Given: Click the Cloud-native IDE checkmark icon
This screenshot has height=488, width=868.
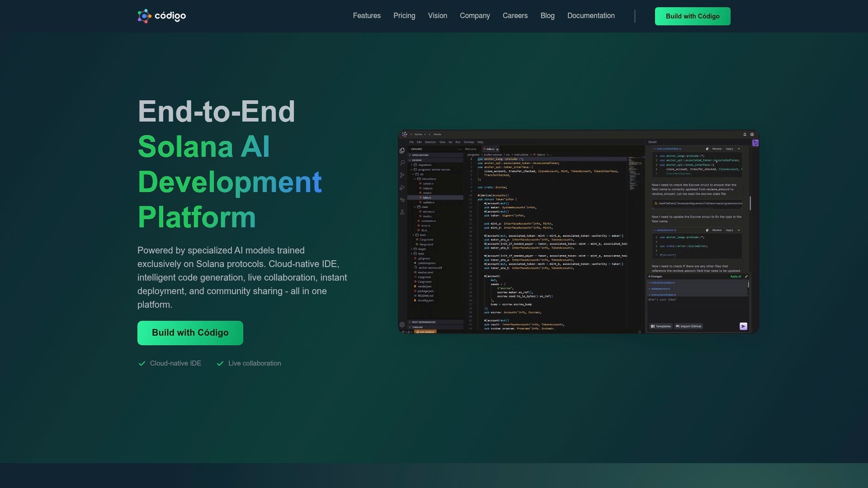Looking at the screenshot, I should [x=142, y=363].
